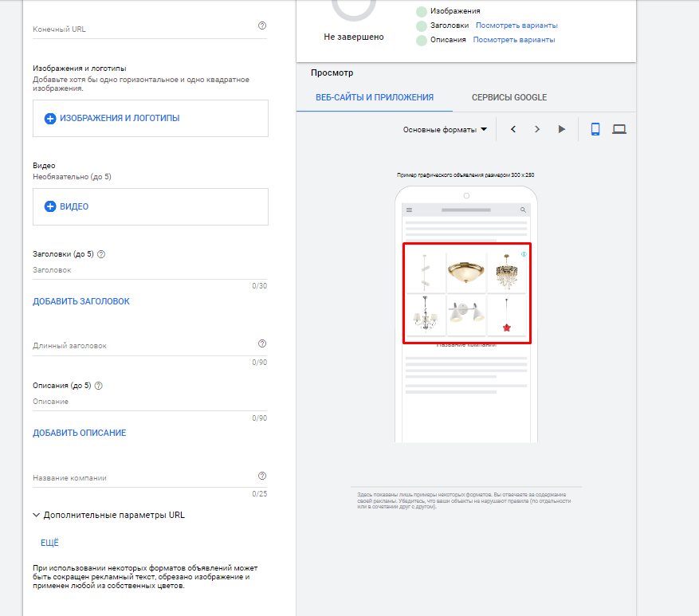Switch preview to desktop laptop view
Screen dimensions: 699x616
point(619,129)
